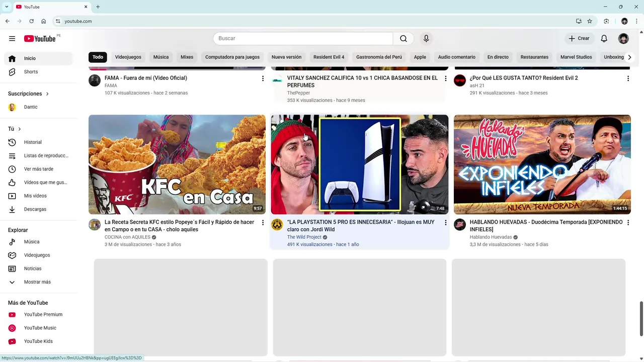The image size is (644, 362).
Task: Open Noticias under Explorar
Action: pyautogui.click(x=38, y=268)
